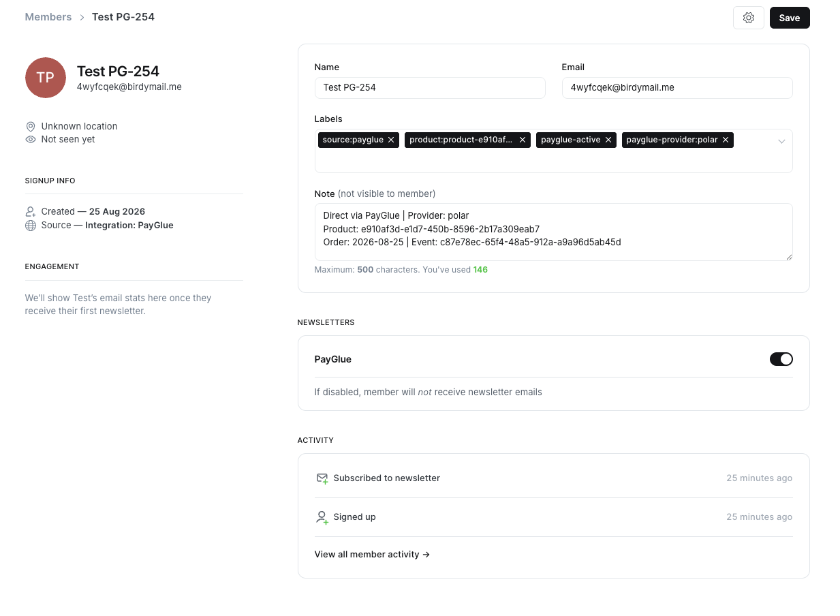The height and width of the screenshot is (616, 840).
Task: Click the Source globe icon
Action: point(31,226)
